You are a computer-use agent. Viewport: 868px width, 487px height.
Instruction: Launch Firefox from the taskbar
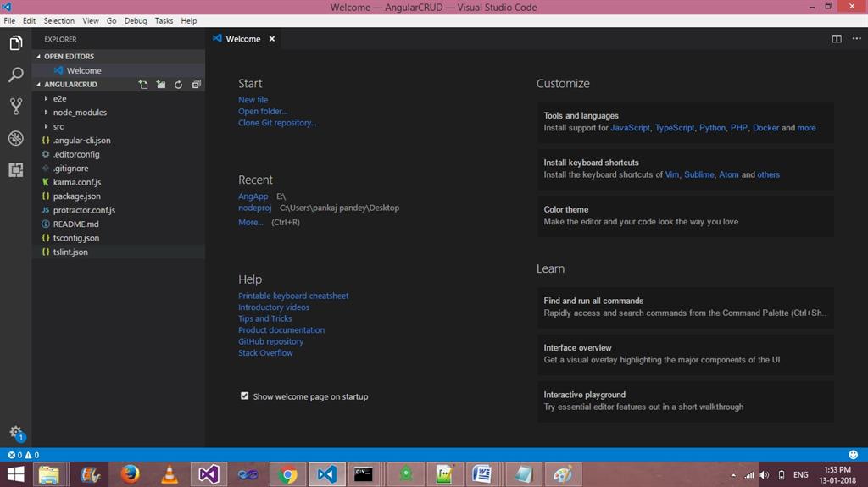click(130, 474)
